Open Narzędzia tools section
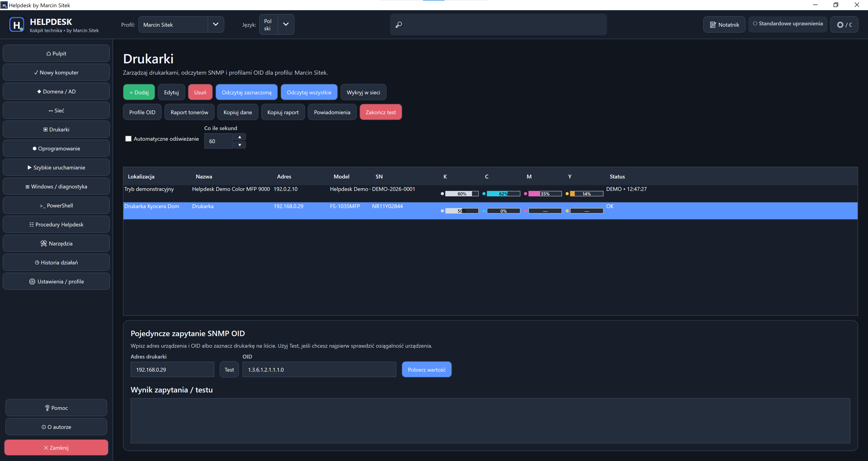Image resolution: width=868 pixels, height=461 pixels. pyautogui.click(x=56, y=243)
